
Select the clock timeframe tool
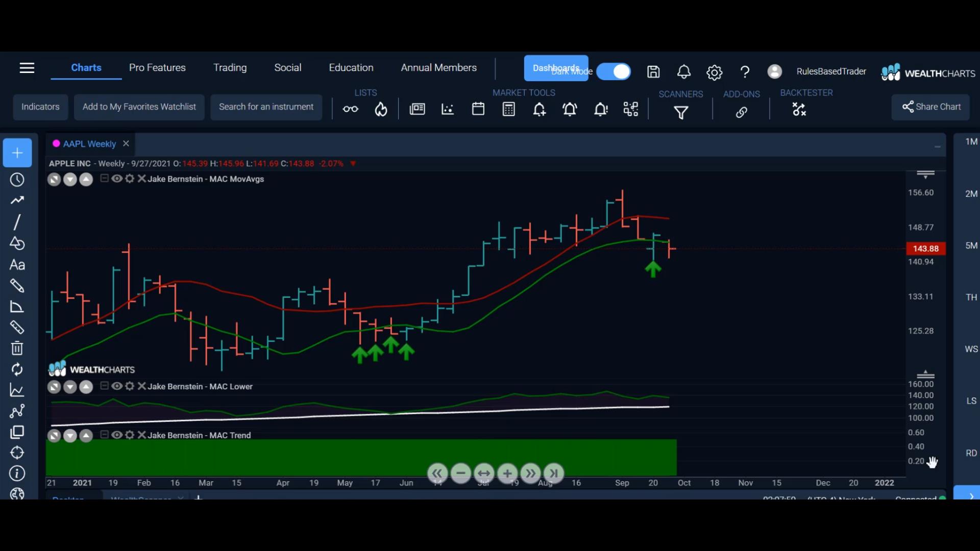tap(17, 180)
